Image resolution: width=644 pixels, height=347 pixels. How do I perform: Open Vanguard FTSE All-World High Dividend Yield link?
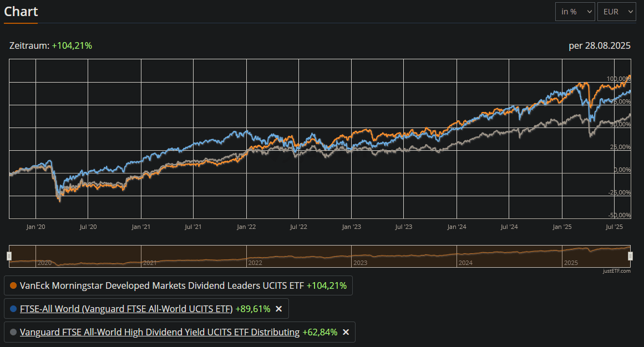160,332
